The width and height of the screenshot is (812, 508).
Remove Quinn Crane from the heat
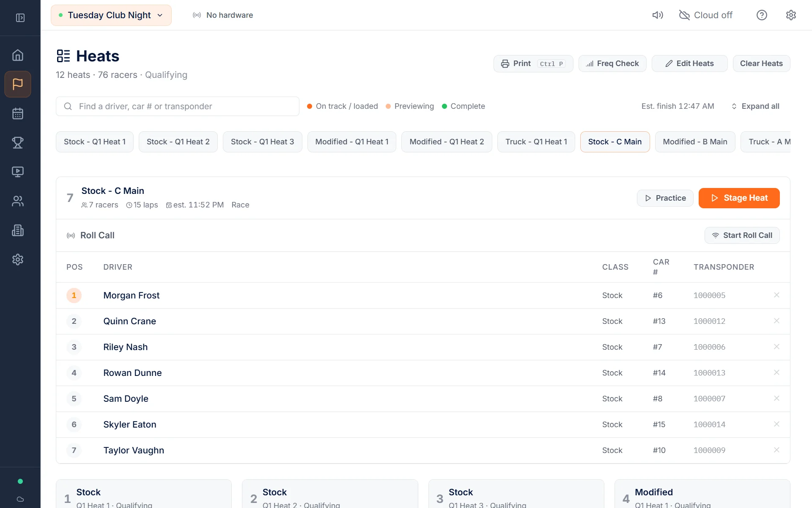pyautogui.click(x=776, y=321)
